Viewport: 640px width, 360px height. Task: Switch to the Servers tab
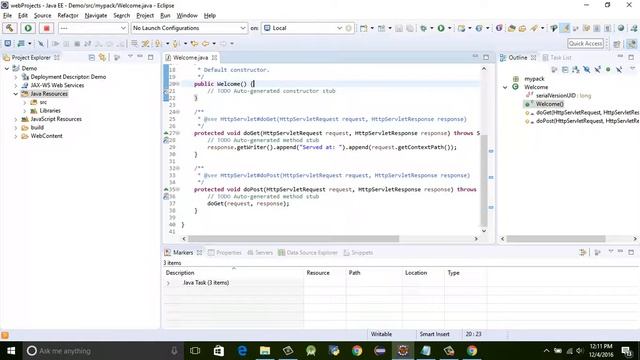point(260,253)
